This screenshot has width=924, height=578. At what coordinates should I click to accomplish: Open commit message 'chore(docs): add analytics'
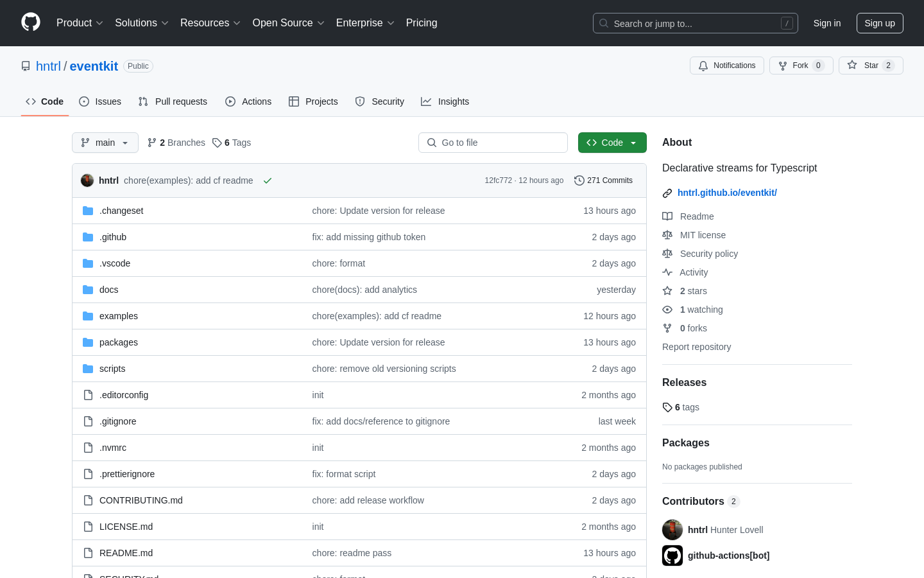click(x=364, y=290)
